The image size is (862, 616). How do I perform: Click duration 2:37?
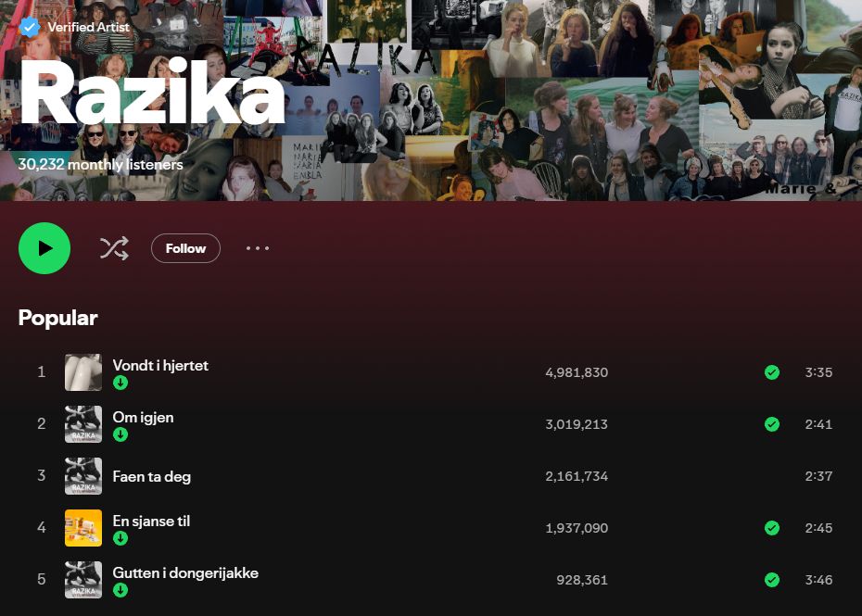pos(818,476)
